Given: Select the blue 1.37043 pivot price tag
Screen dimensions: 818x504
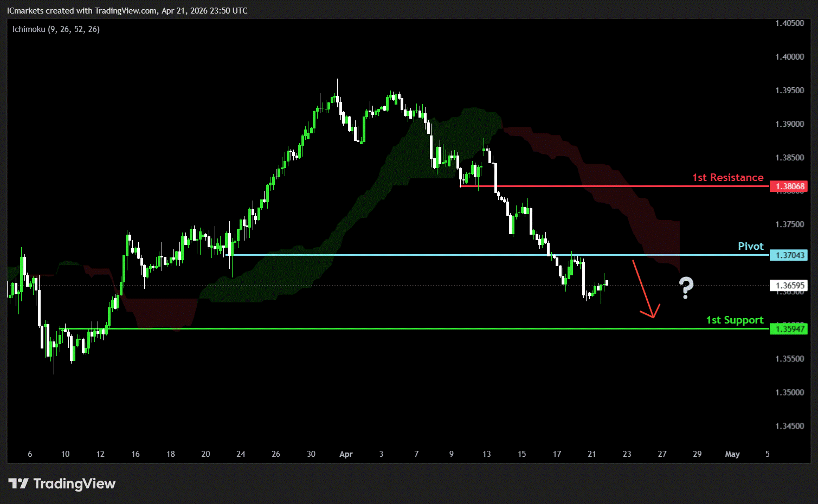Looking at the screenshot, I should pos(789,255).
